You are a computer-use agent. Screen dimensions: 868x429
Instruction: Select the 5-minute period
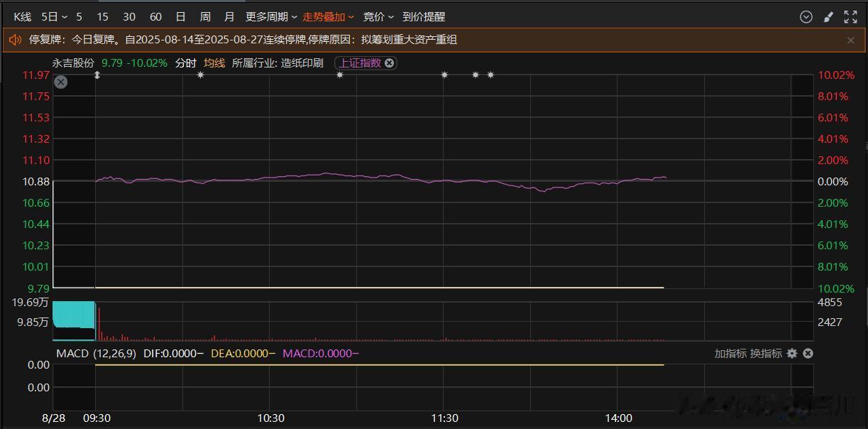[x=79, y=17]
